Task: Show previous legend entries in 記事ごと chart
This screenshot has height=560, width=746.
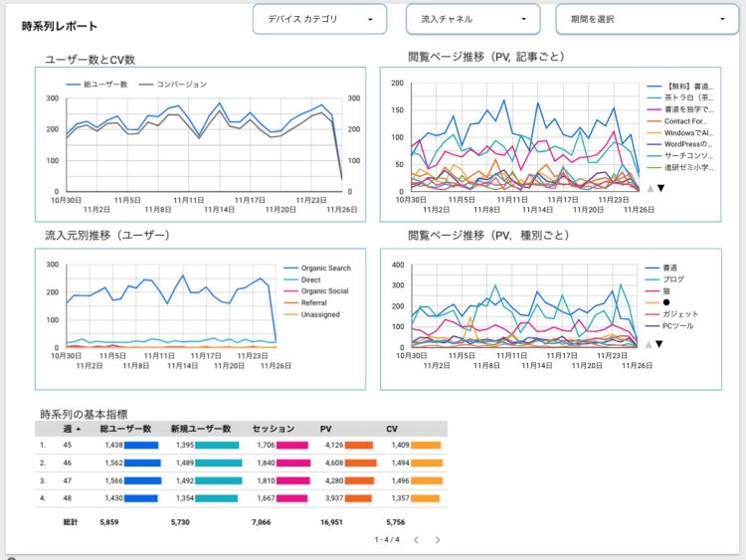Action: coord(650,188)
